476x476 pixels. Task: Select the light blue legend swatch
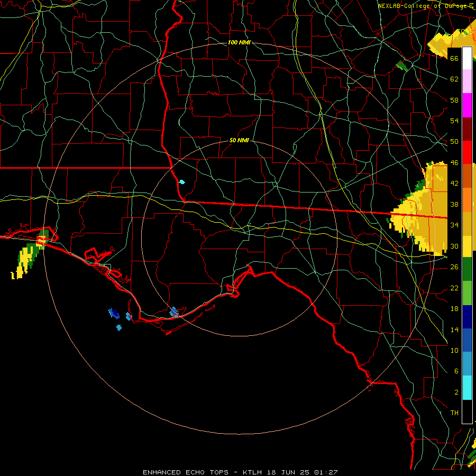coord(467,364)
